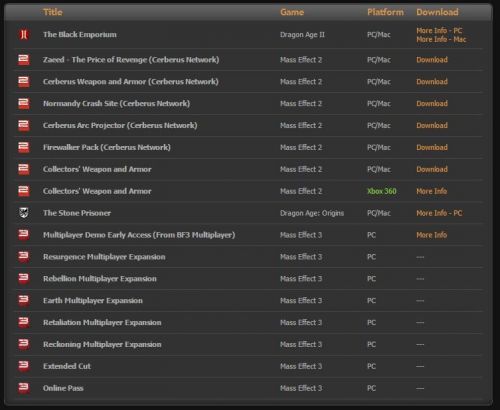
Task: Open More Info for Xbox 360 Collectors' Weapon and Armor
Action: (431, 191)
